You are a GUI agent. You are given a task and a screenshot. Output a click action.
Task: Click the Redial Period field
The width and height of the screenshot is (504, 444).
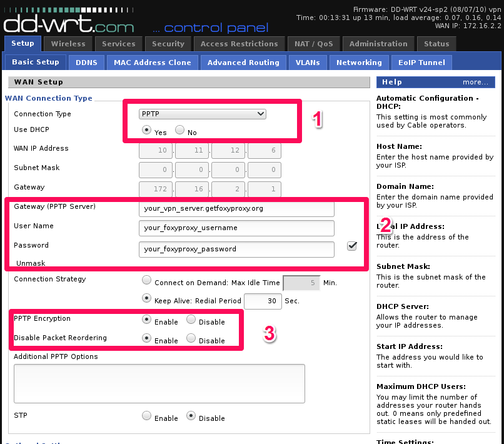pyautogui.click(x=263, y=301)
